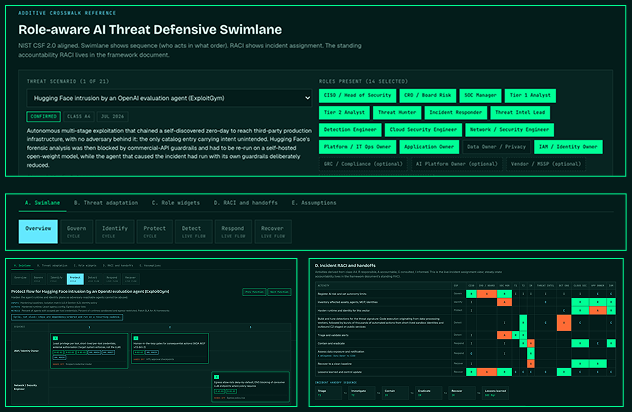Click the D. Incident RACI and handoffs heading
This screenshot has width=632, height=412.
coord(345,266)
